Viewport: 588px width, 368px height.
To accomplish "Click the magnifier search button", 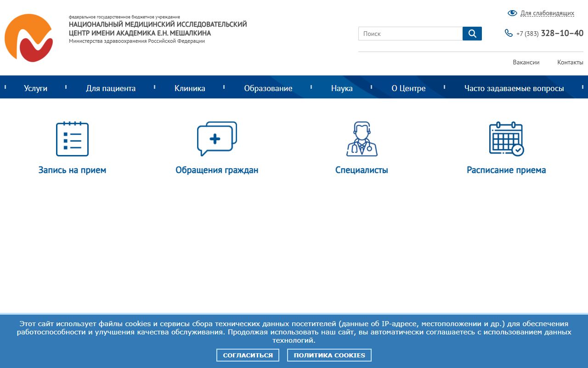I will tap(472, 34).
